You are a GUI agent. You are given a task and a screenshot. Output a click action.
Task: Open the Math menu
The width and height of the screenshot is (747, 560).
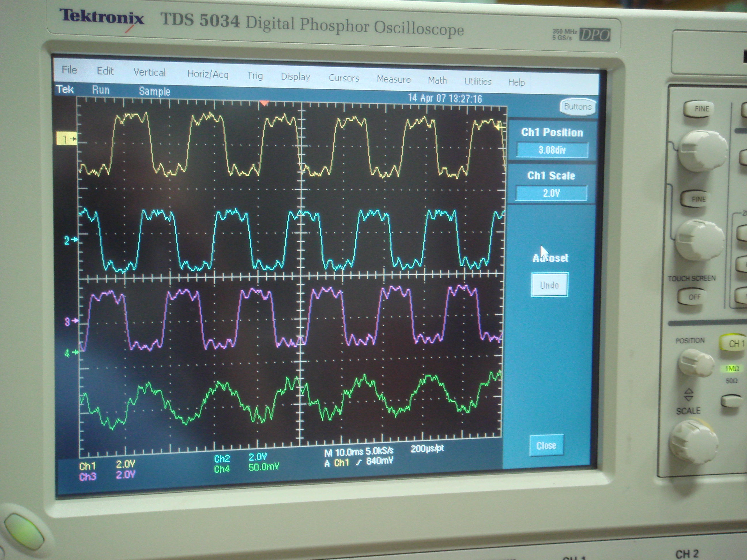[x=437, y=80]
